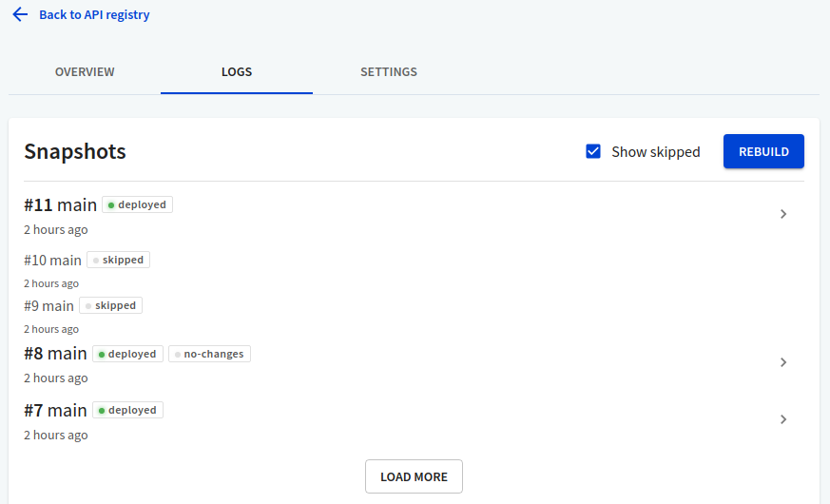
Task: Click the no-changes badge on #8 main
Action: point(209,354)
